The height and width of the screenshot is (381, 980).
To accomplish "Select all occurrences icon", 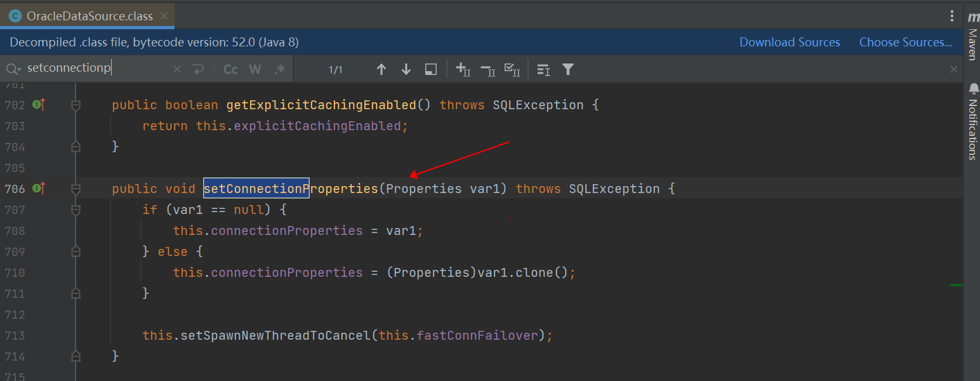I will [512, 69].
